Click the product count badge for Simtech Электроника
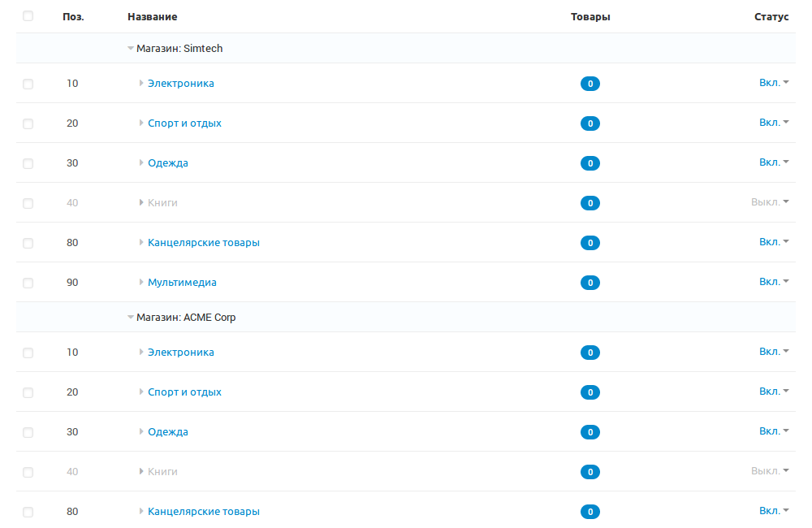This screenshot has height=528, width=812. (x=590, y=84)
